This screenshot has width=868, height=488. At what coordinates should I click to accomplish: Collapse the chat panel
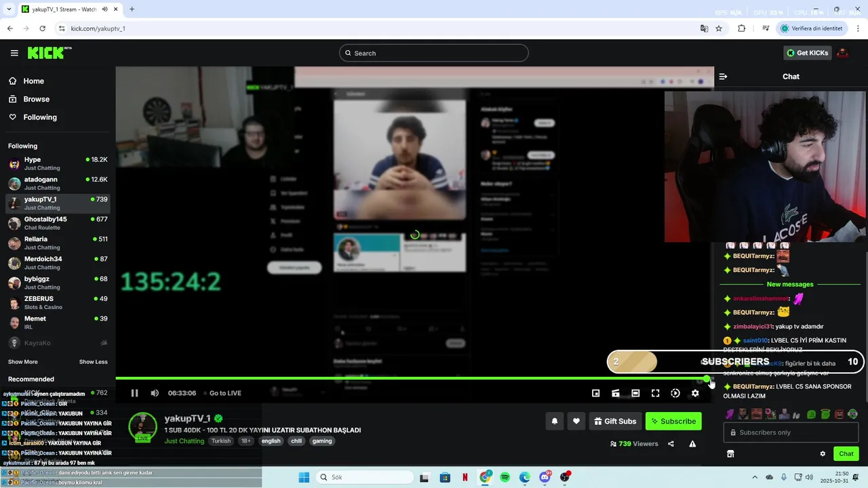[723, 77]
